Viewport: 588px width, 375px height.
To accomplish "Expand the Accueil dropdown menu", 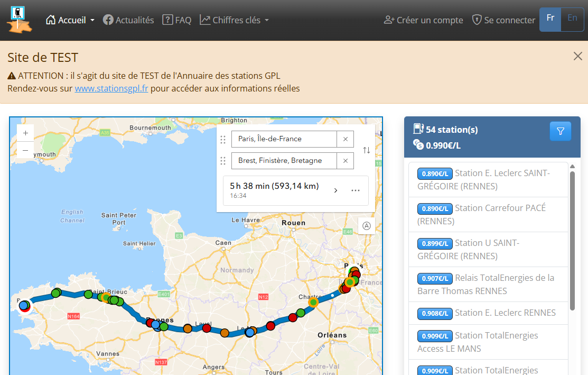I will [x=70, y=20].
